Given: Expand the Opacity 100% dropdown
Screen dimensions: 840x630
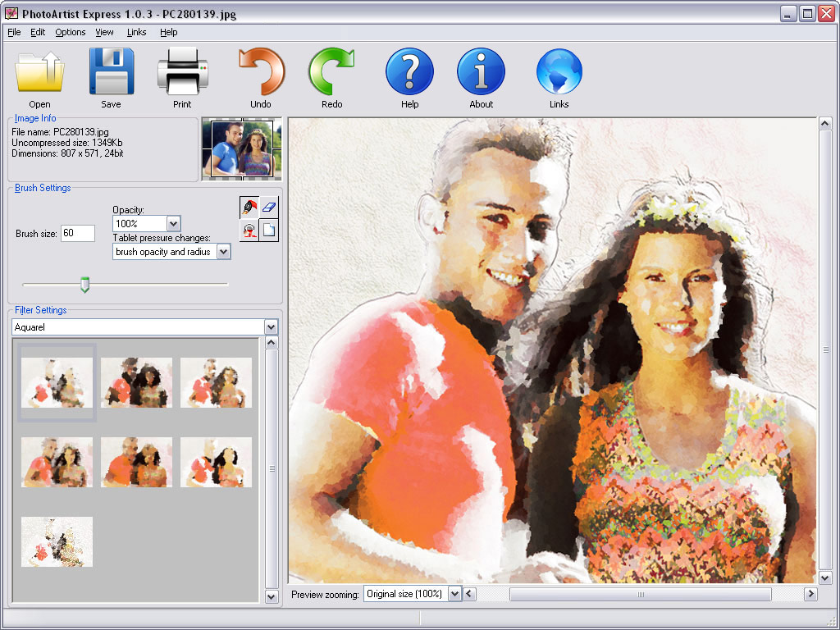Looking at the screenshot, I should click(x=173, y=223).
